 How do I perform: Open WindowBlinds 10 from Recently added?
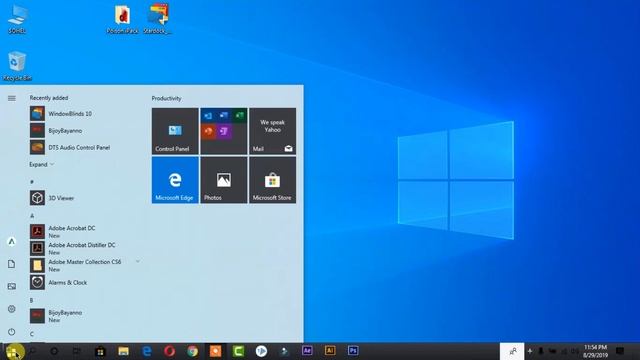pyautogui.click(x=84, y=113)
